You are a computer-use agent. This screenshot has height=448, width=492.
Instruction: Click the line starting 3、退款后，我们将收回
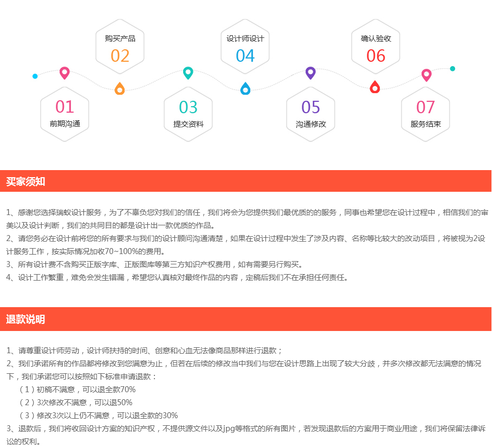click(246, 428)
